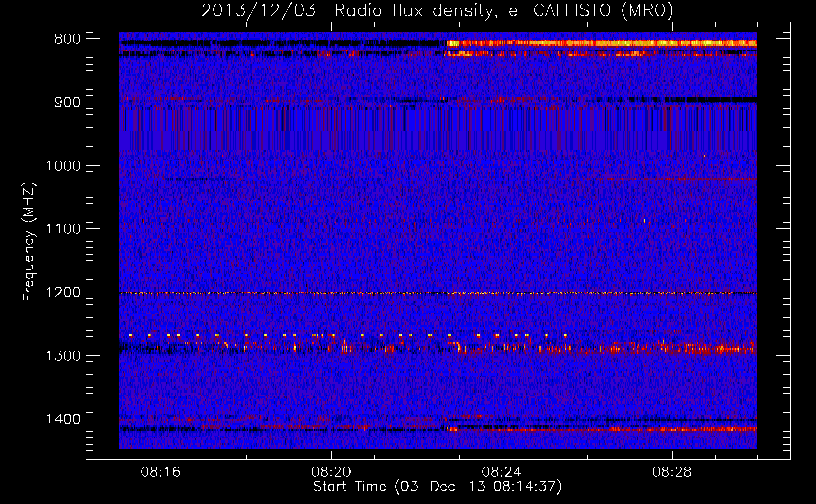
Task: Click the 1300 frequency tick label
Action: tap(63, 356)
